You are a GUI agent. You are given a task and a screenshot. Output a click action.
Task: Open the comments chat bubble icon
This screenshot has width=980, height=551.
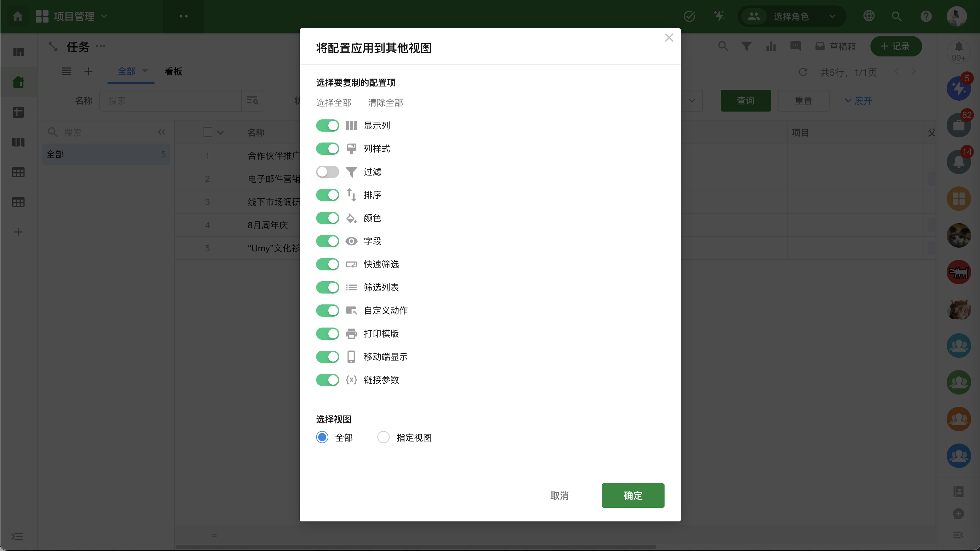point(795,46)
